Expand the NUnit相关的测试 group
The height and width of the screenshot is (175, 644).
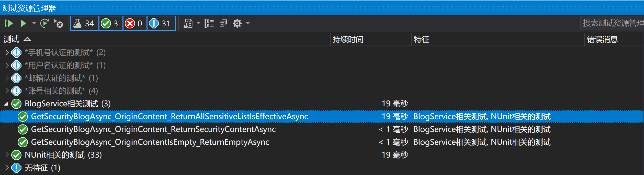click(x=7, y=155)
